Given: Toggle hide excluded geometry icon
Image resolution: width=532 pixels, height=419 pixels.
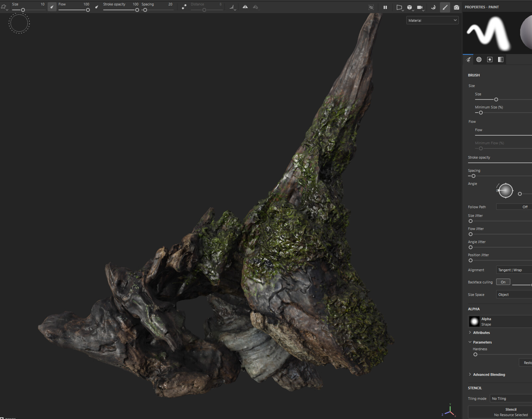Looking at the screenshot, I should click(371, 7).
